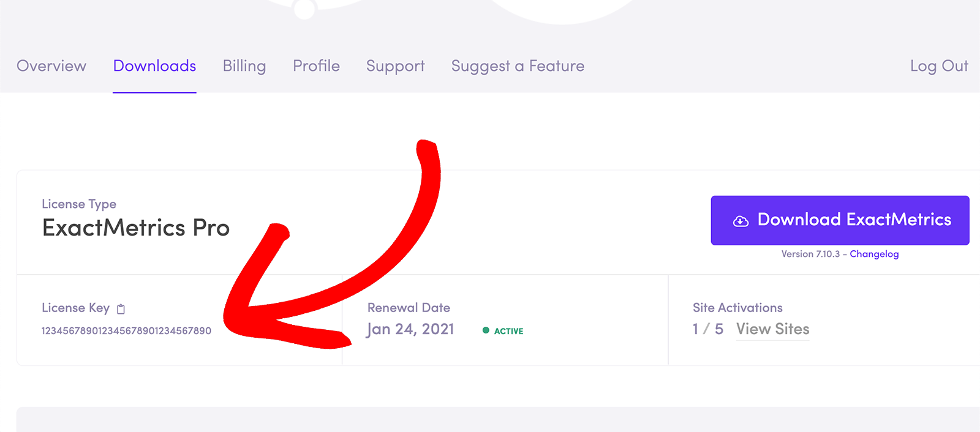Click the cloud download icon
Image resolution: width=980 pixels, height=432 pixels.
[x=741, y=221]
